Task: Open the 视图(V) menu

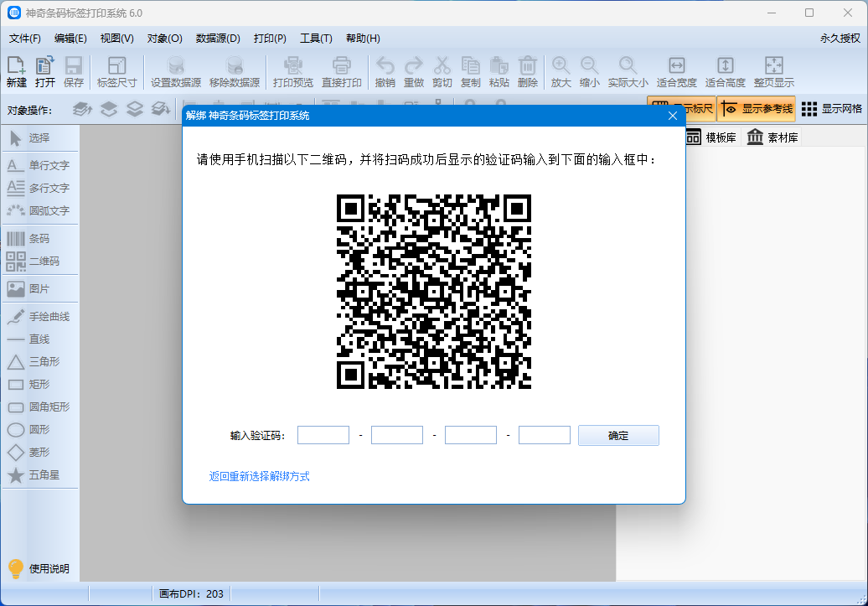Action: [116, 39]
